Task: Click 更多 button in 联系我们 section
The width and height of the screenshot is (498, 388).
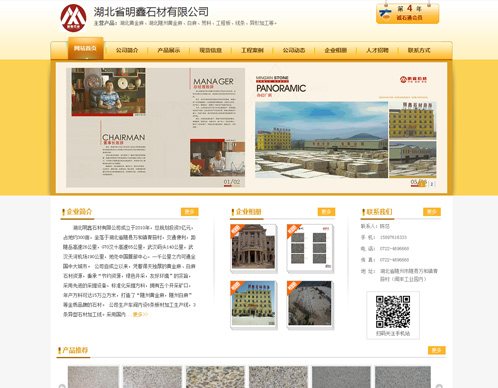Action: (x=432, y=212)
